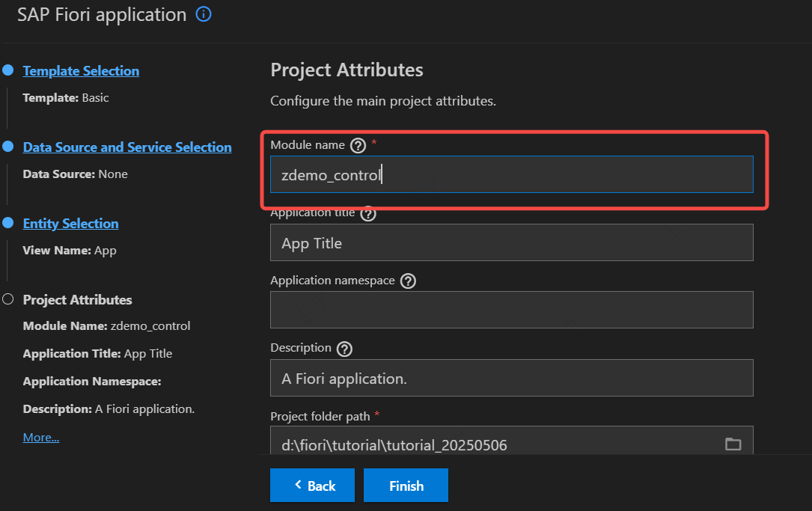Jump to the Entity Selection step
This screenshot has width=812, height=511.
(x=70, y=224)
